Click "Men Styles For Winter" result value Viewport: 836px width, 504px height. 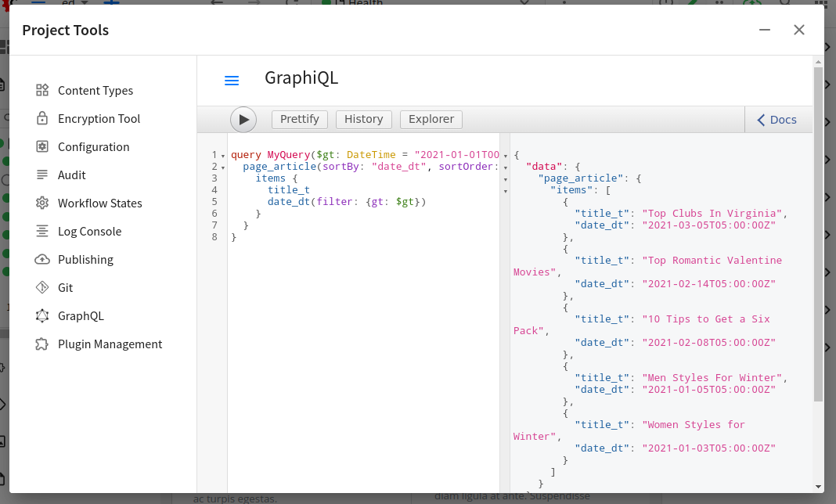(x=712, y=377)
